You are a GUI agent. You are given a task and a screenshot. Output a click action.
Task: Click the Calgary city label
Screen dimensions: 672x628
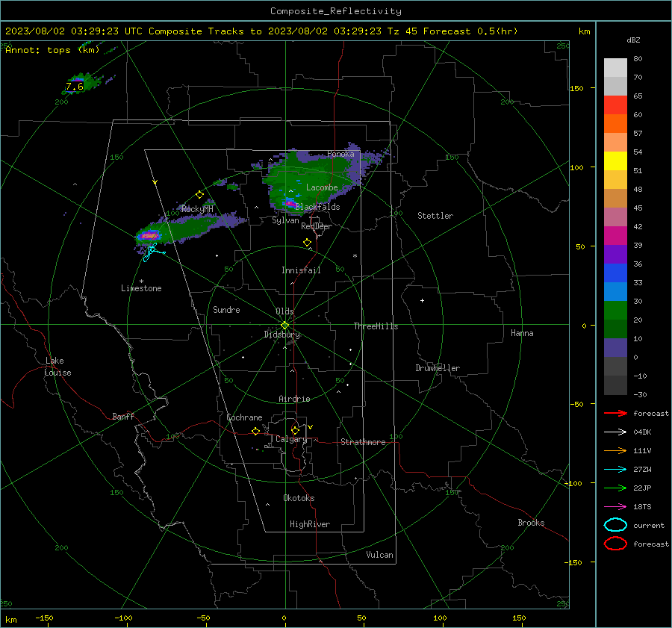tap(291, 439)
